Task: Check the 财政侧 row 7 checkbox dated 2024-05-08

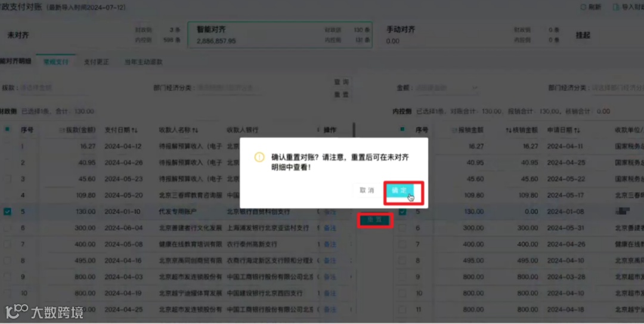Action: click(7, 244)
